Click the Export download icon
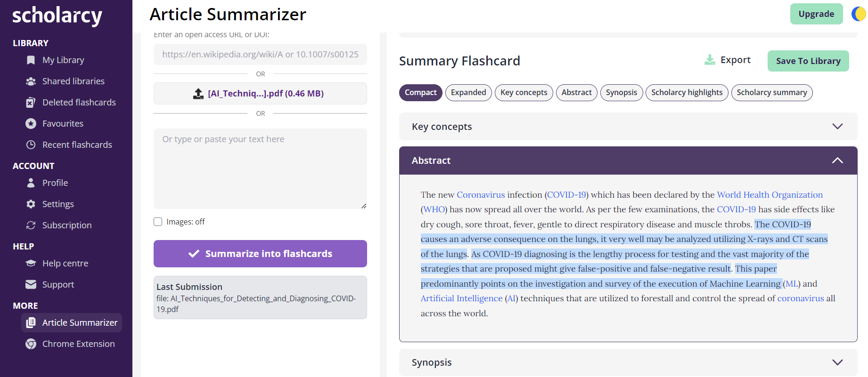This screenshot has height=377, width=868. pos(710,60)
